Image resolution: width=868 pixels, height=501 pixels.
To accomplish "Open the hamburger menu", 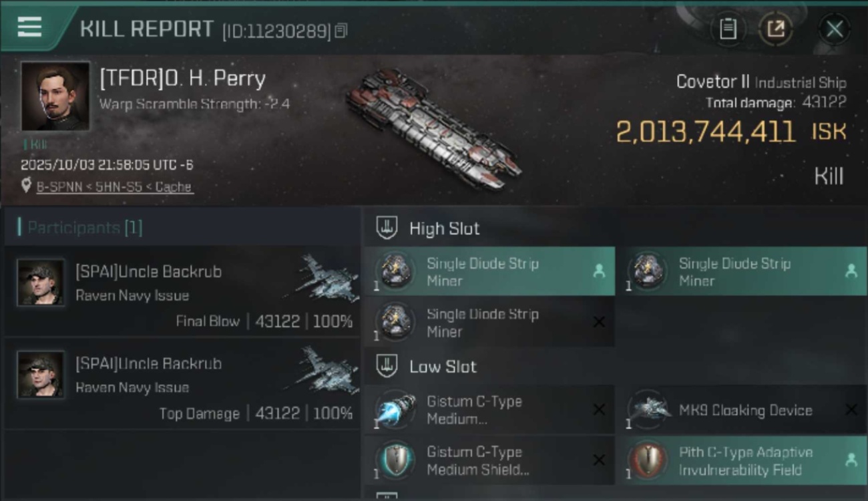I will (x=29, y=27).
